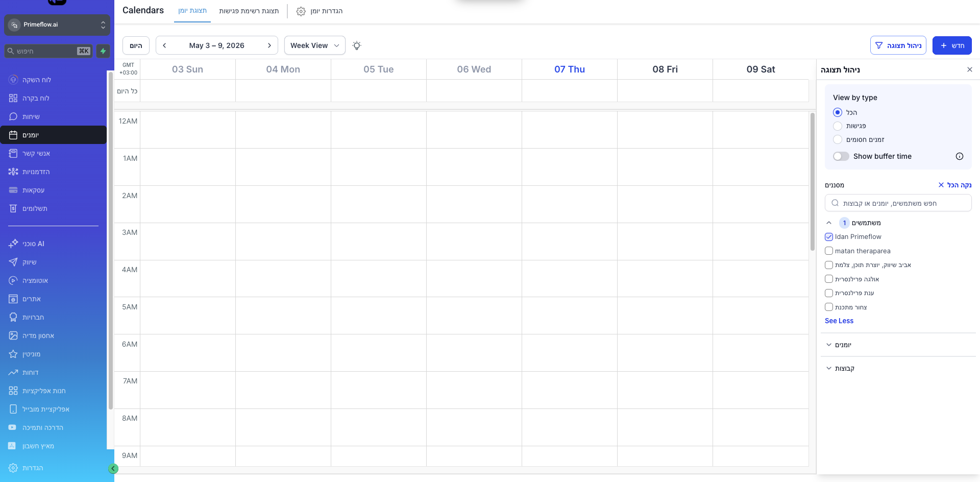The width and height of the screenshot is (980, 482).
Task: Open the אפליקציית מובייל mobile app icon
Action: [x=13, y=409]
